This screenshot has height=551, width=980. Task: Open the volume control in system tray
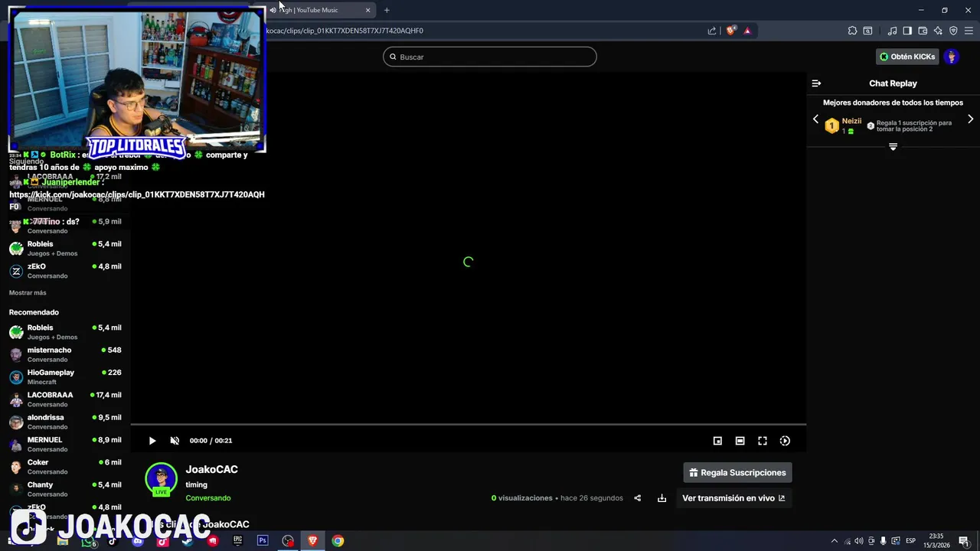[858, 541]
